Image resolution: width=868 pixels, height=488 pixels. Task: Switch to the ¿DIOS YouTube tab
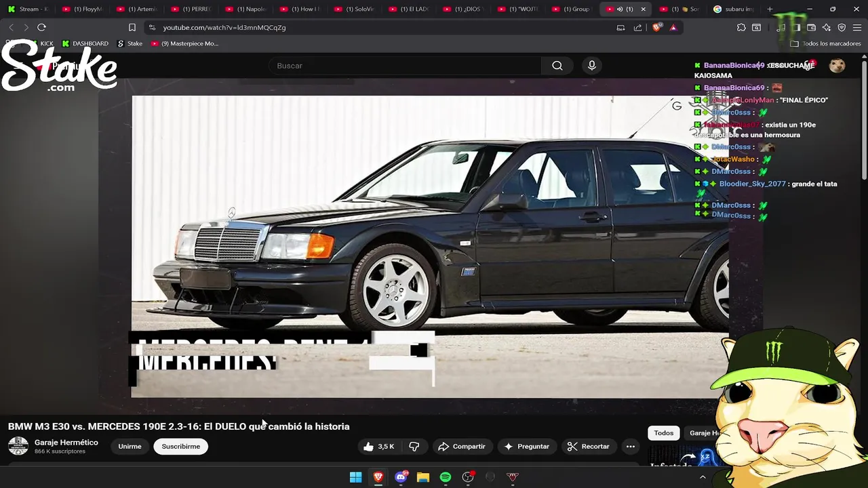click(464, 9)
